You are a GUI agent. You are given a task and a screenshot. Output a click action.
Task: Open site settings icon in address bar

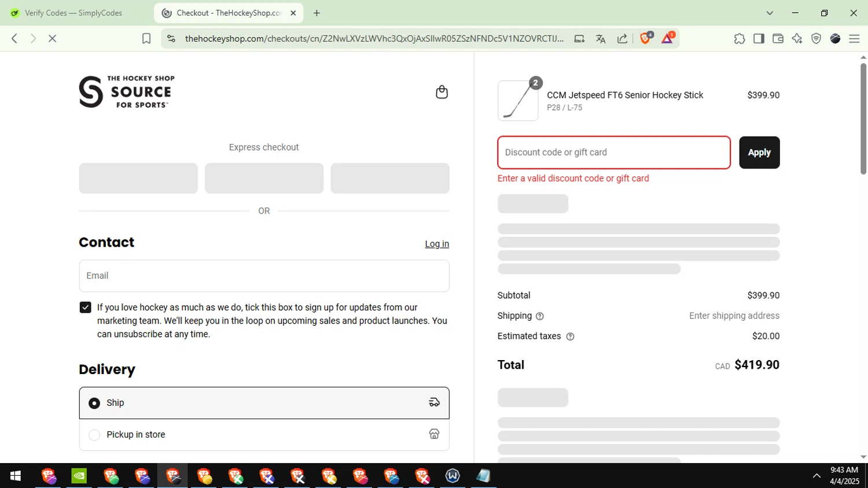(171, 38)
